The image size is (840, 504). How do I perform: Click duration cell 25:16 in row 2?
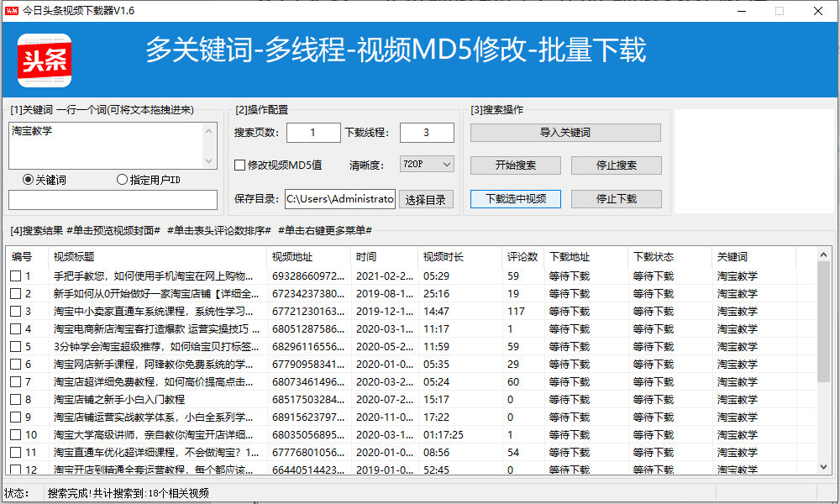(436, 293)
